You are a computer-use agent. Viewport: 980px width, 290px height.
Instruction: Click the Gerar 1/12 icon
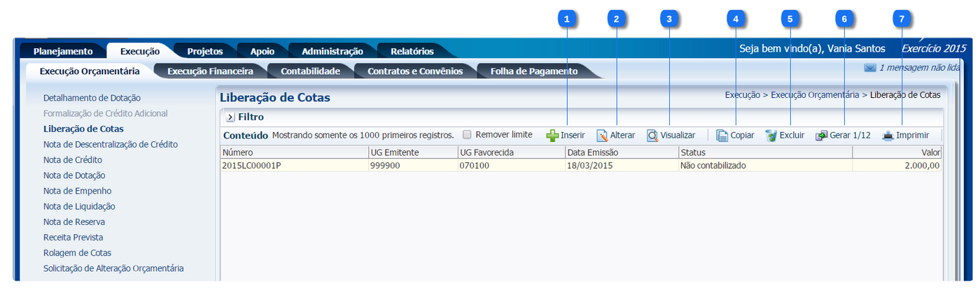coord(821,136)
